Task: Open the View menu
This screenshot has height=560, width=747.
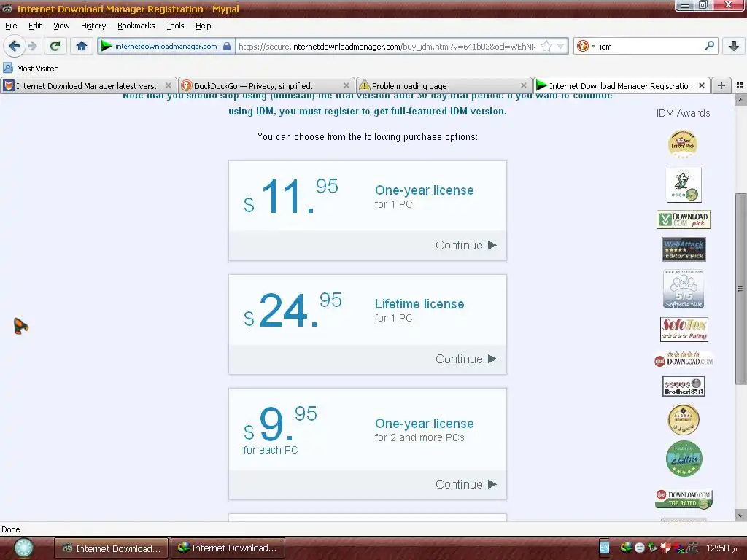Action: click(x=61, y=26)
